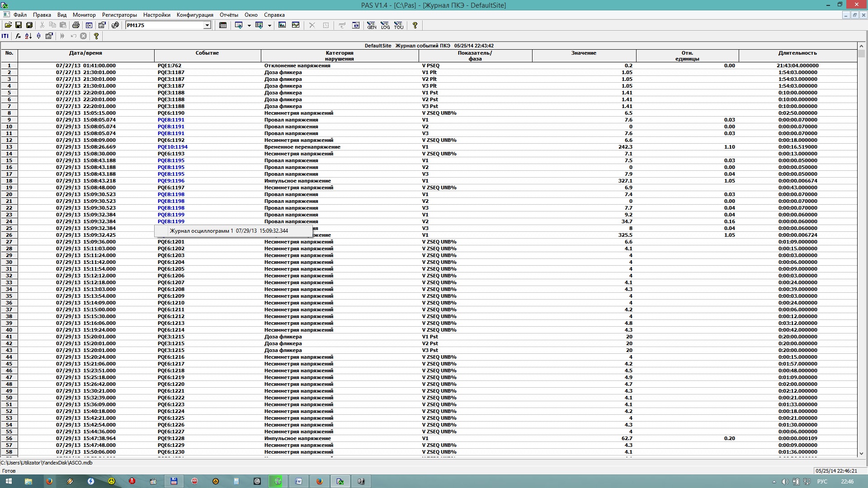Open event link PQE9:1196
The width and height of the screenshot is (868, 488).
point(171,181)
